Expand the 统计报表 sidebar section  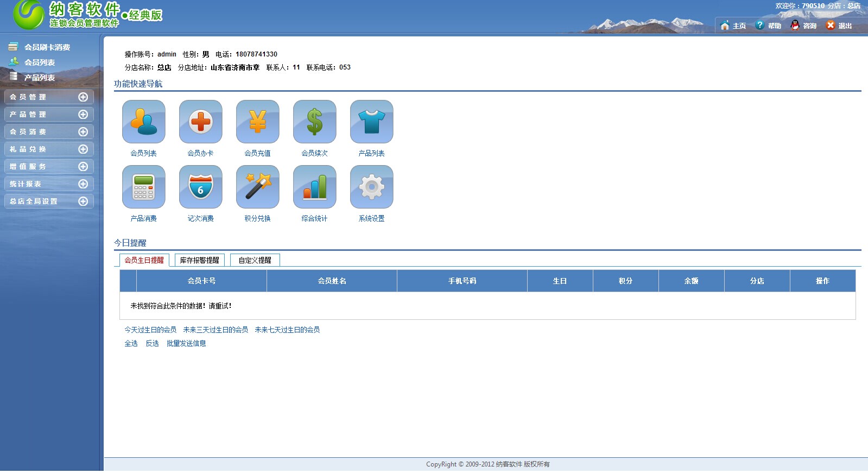(49, 184)
